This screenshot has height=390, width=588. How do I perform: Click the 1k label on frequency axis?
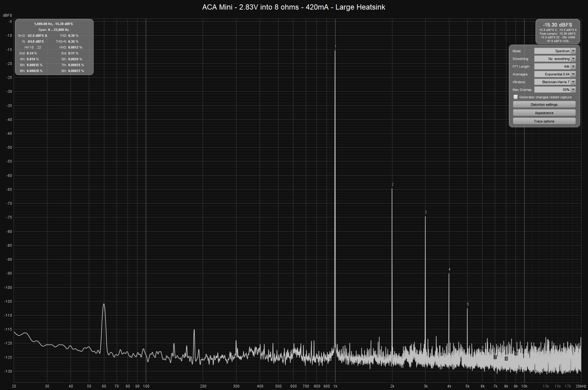pos(335,386)
